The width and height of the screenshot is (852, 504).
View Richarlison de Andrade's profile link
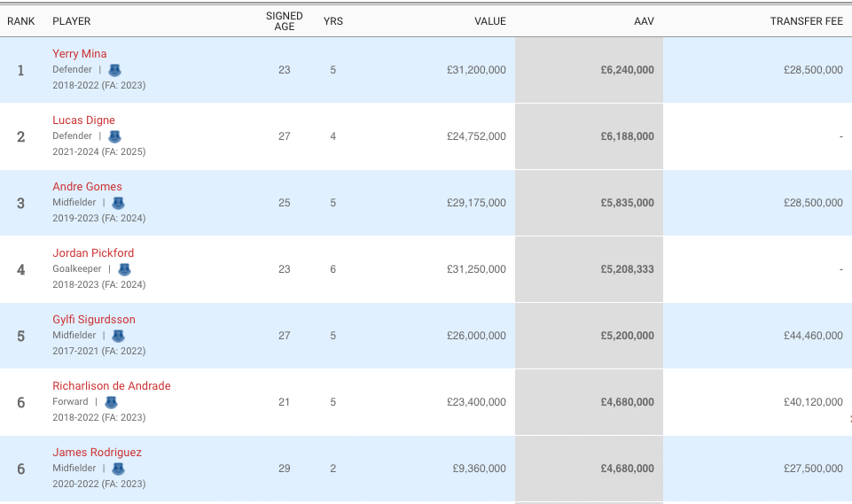(112, 386)
